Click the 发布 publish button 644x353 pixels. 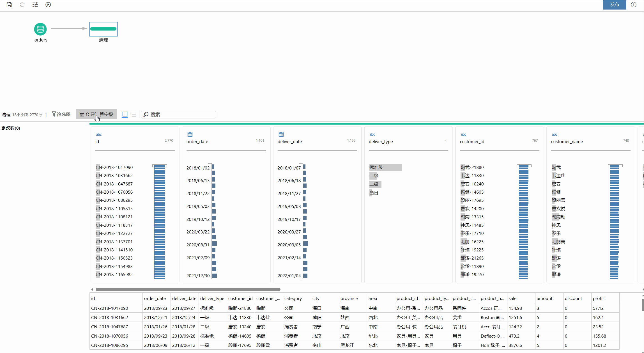614,5
